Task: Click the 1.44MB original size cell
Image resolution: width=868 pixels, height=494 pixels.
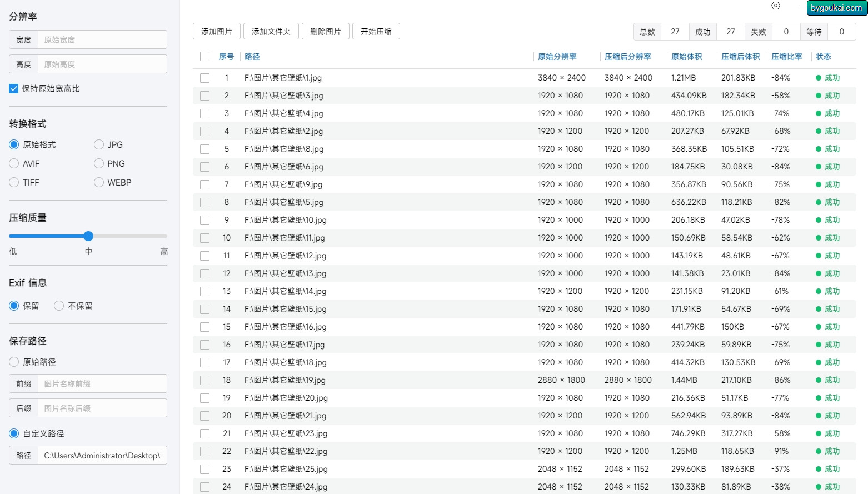Action: [x=684, y=380]
